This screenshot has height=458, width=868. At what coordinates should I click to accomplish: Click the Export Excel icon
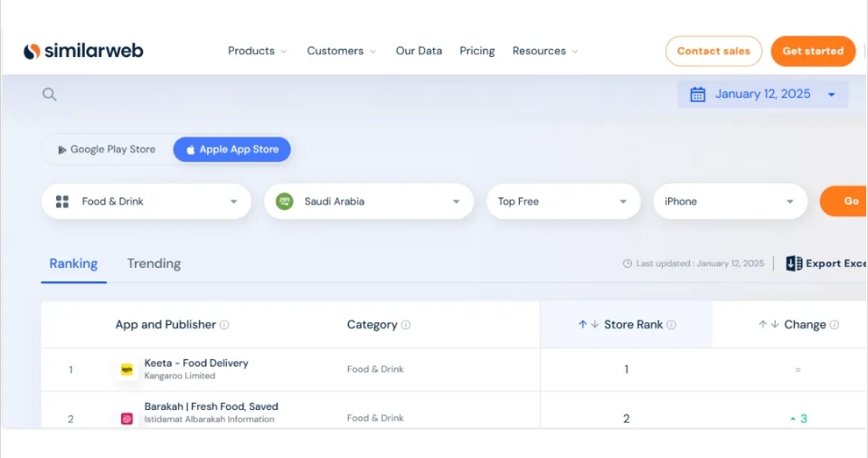794,263
